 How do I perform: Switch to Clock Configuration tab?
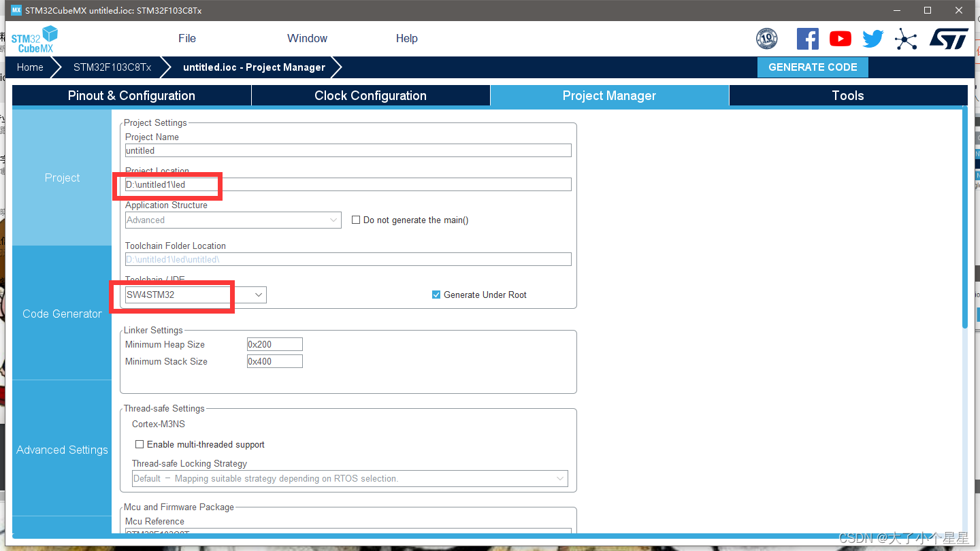click(x=370, y=95)
